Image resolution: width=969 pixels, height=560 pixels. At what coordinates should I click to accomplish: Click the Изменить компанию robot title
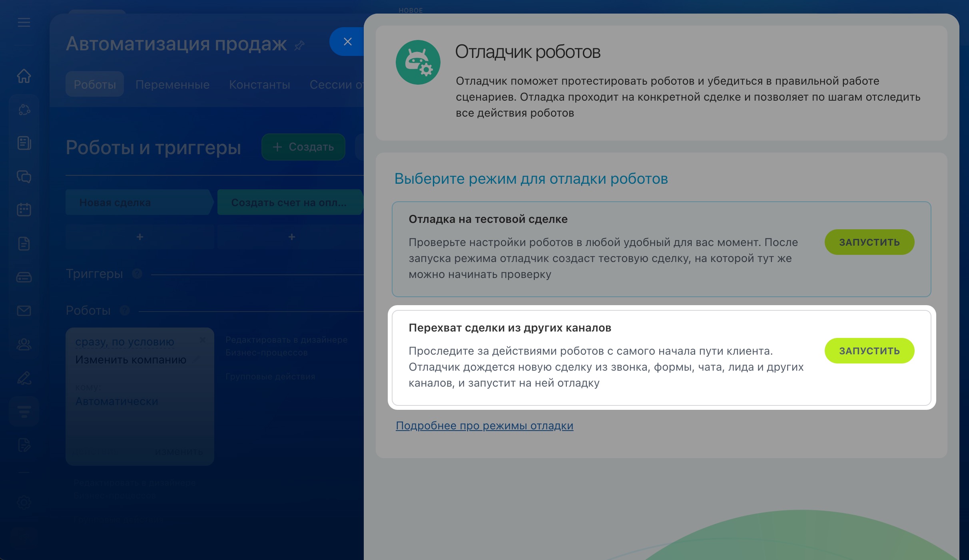131,360
